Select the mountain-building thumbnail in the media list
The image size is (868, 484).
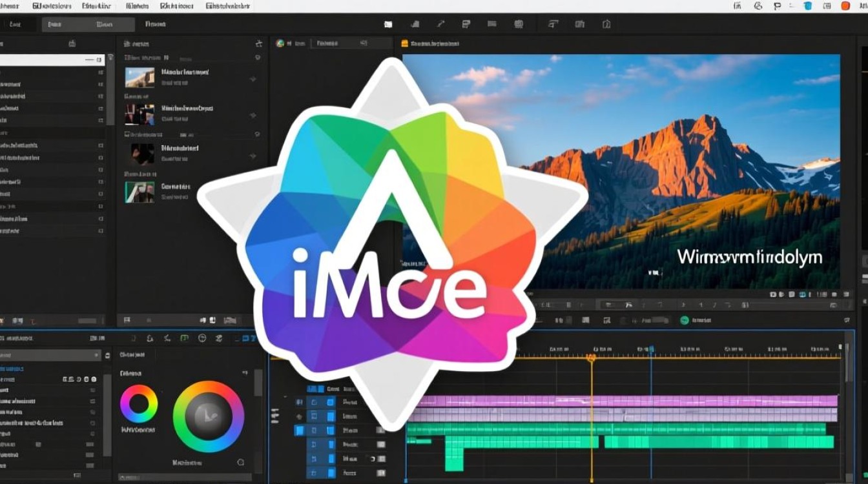(x=139, y=77)
